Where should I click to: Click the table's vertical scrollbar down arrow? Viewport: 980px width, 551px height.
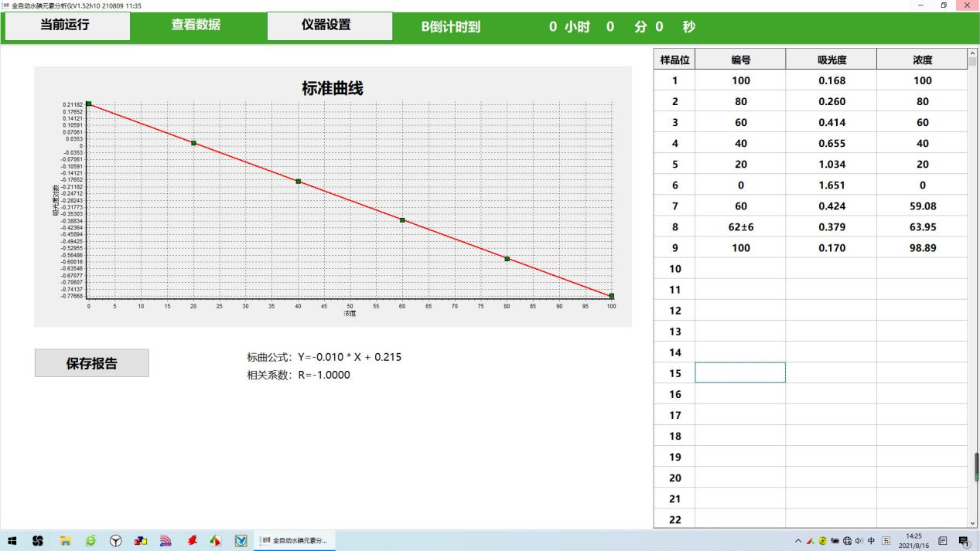[x=973, y=523]
